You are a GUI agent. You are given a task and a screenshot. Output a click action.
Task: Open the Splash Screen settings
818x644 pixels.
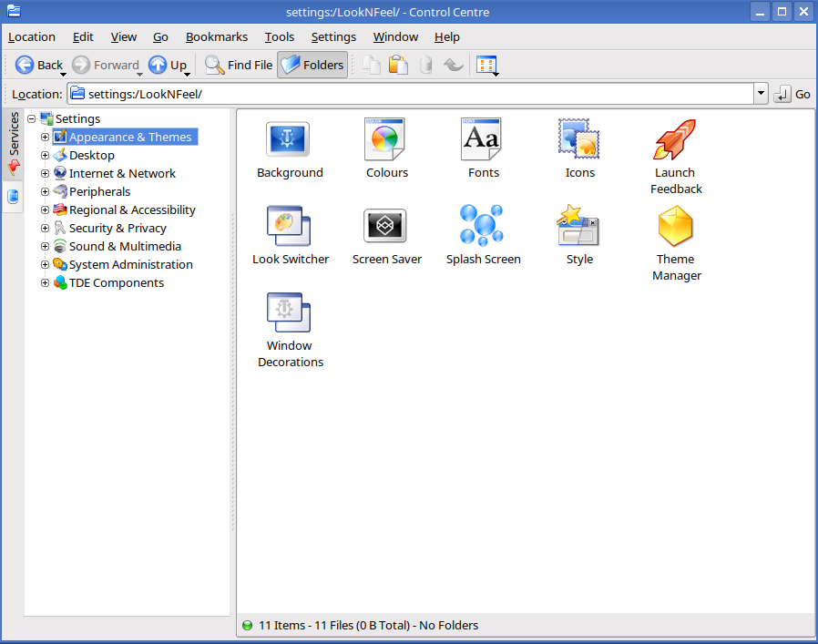coord(483,227)
